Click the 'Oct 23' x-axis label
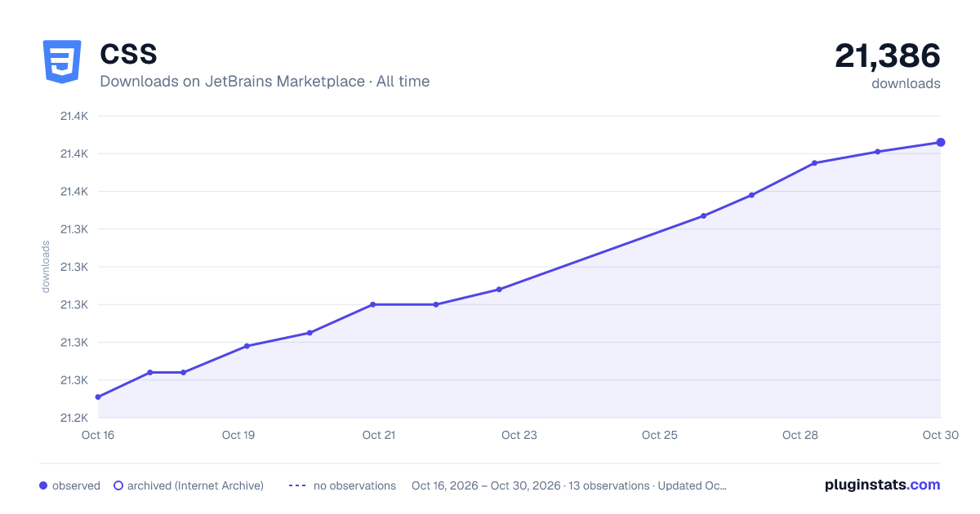The image size is (980, 514). [x=519, y=435]
